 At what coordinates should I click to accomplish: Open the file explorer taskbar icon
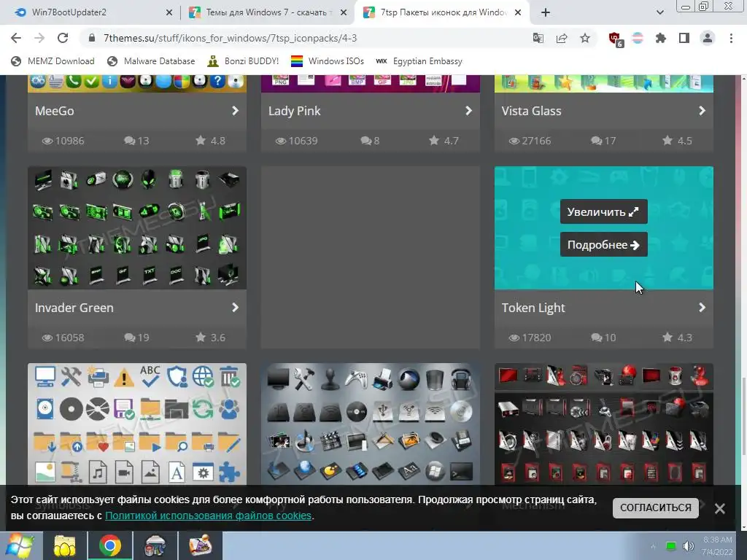point(65,546)
